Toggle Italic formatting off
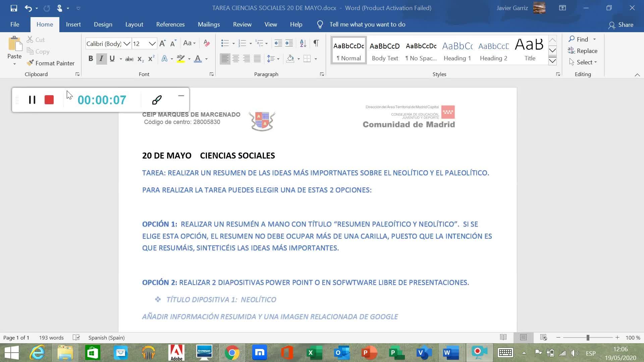 [101, 59]
